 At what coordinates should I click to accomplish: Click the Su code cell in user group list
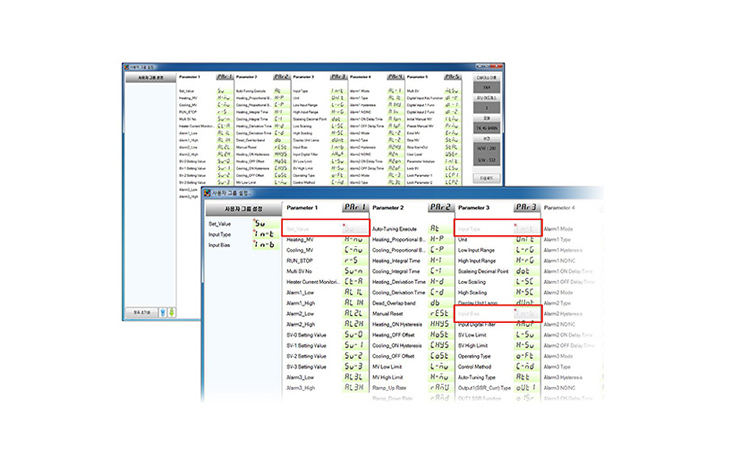[x=265, y=223]
